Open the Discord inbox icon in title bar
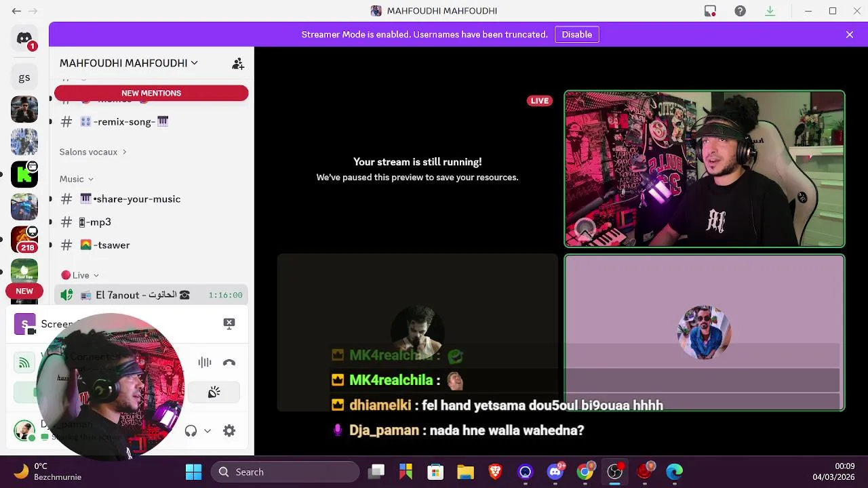868x488 pixels. point(710,11)
